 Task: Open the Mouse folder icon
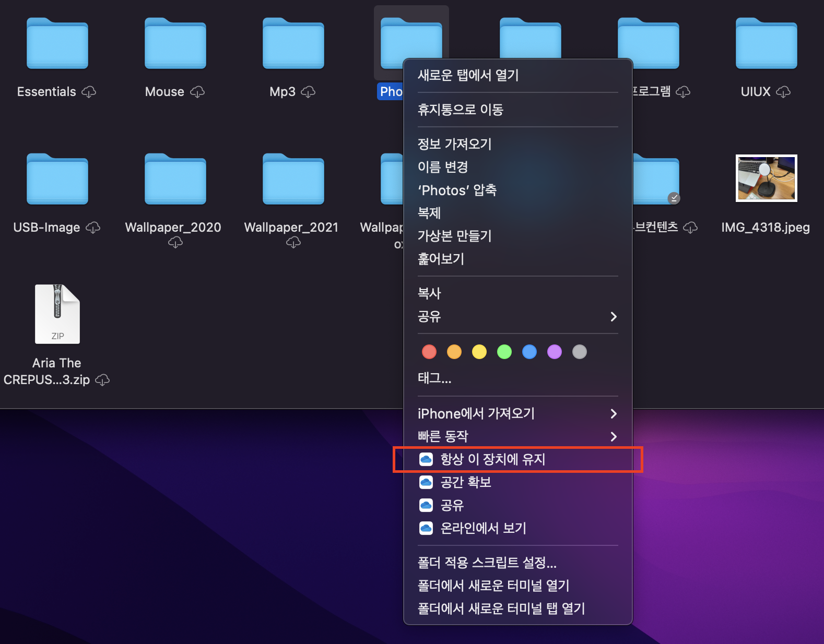(x=175, y=43)
